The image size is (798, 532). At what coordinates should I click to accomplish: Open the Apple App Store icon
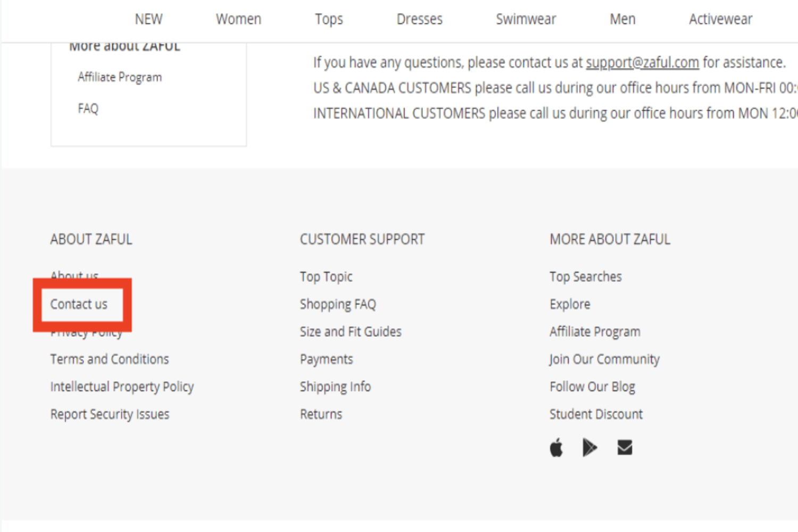tap(556, 447)
